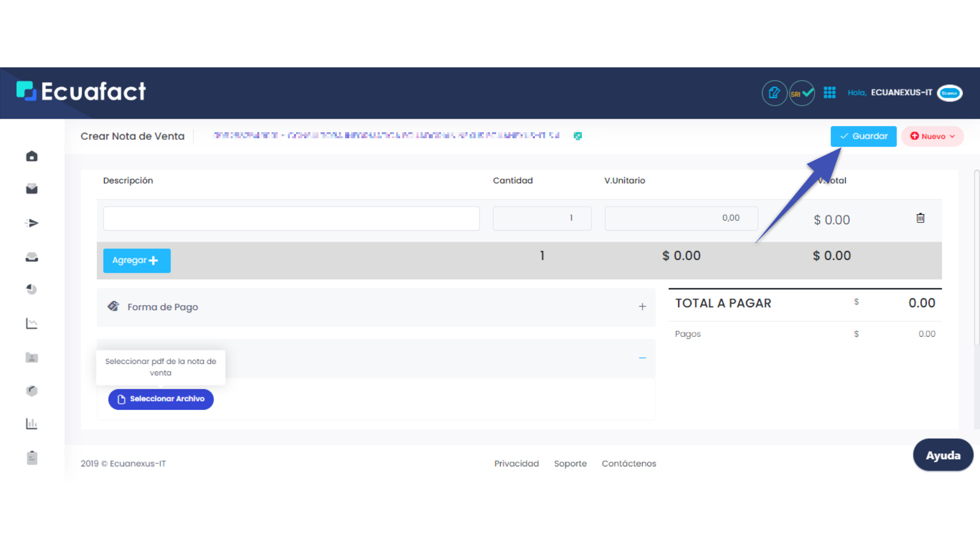Screen dimensions: 980x551
Task: Open the line graph sidebar icon
Action: (x=32, y=323)
